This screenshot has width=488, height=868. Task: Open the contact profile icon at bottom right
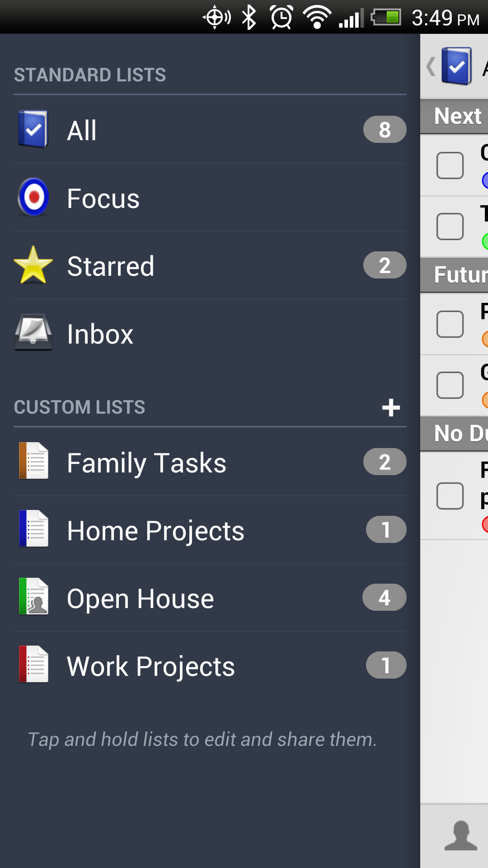coord(460,835)
